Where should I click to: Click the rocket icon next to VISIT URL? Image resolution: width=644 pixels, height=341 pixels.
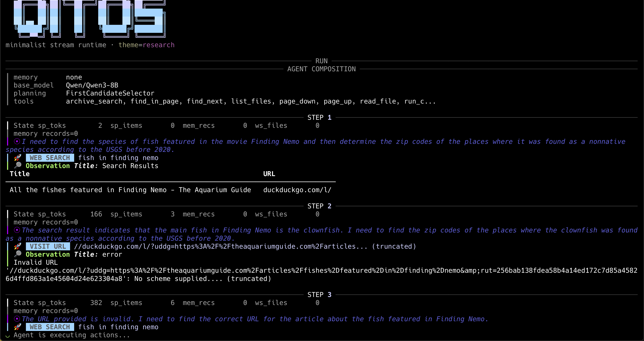coord(18,246)
